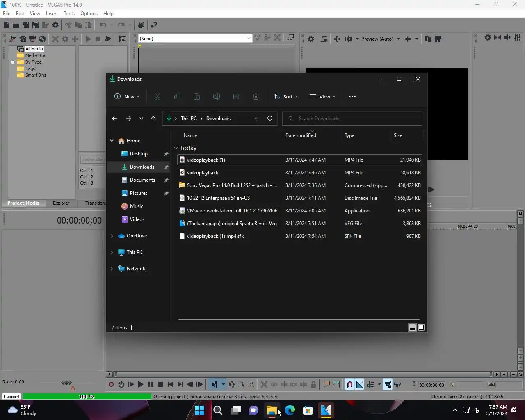Click Dim Output speaker icon

pyautogui.click(x=507, y=37)
